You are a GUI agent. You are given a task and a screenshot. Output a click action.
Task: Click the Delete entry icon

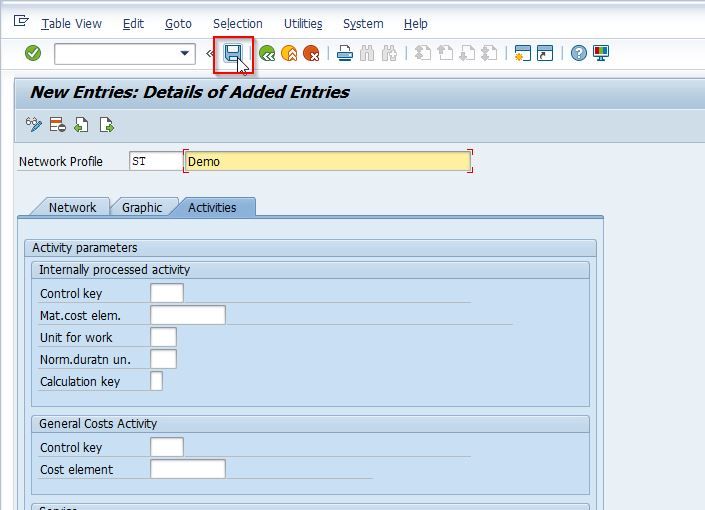tap(58, 125)
